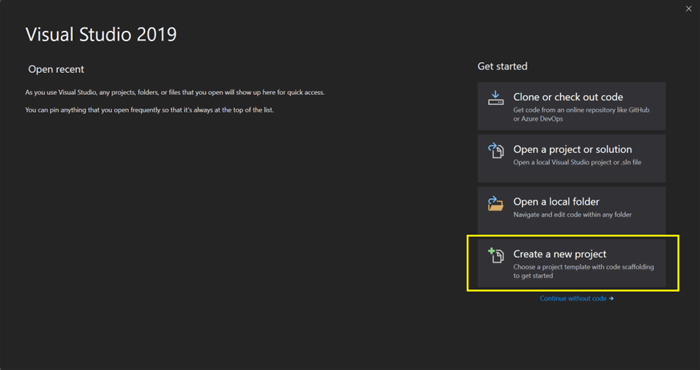Screen dimensions: 700x370
Task: Select the Open a local folder title
Action: (x=556, y=202)
